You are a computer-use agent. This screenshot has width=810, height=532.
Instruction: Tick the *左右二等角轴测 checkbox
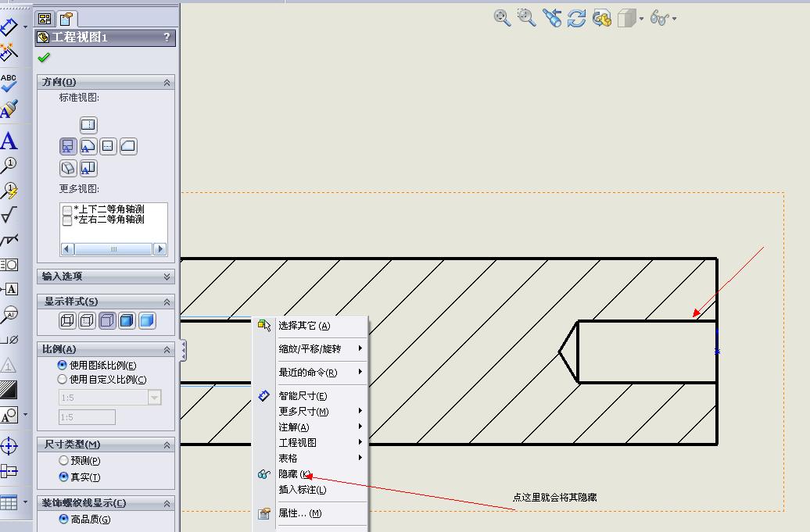67,220
